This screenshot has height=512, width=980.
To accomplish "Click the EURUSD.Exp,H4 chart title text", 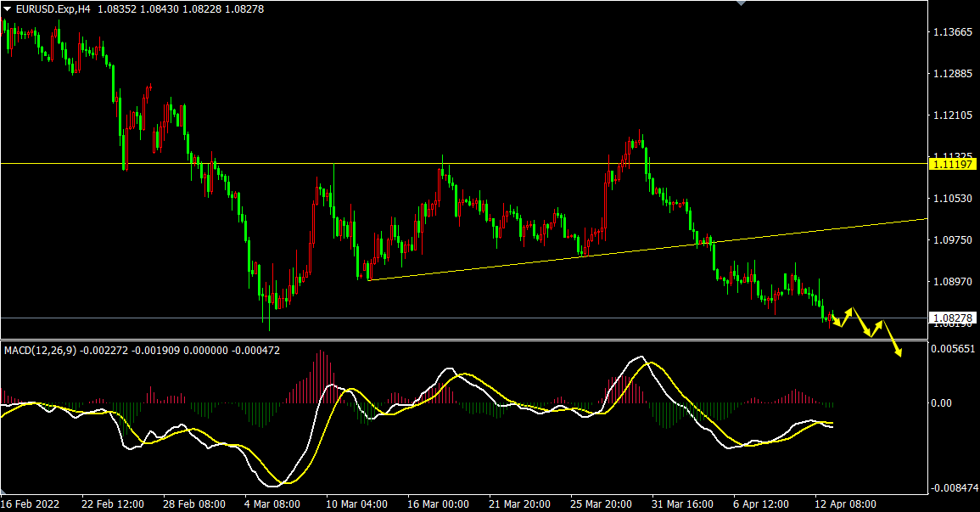I will click(x=53, y=8).
